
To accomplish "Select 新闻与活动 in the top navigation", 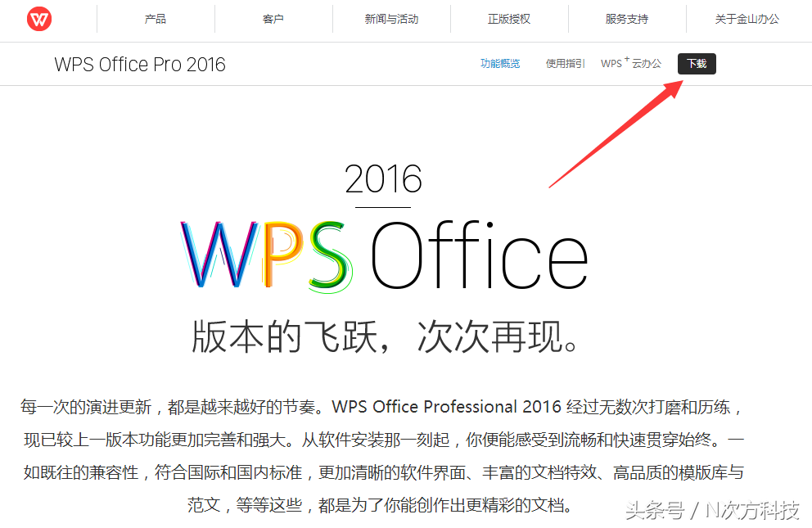I will pyautogui.click(x=391, y=19).
